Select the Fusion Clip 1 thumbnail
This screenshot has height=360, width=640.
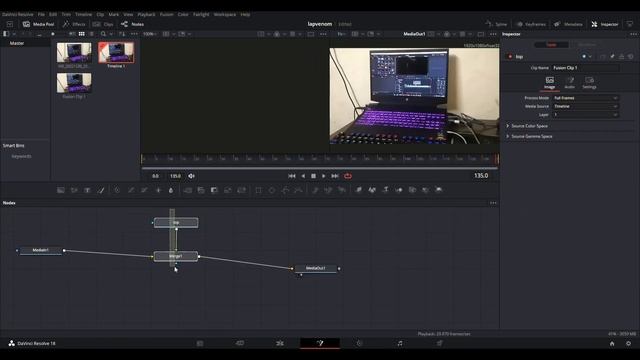(x=74, y=83)
